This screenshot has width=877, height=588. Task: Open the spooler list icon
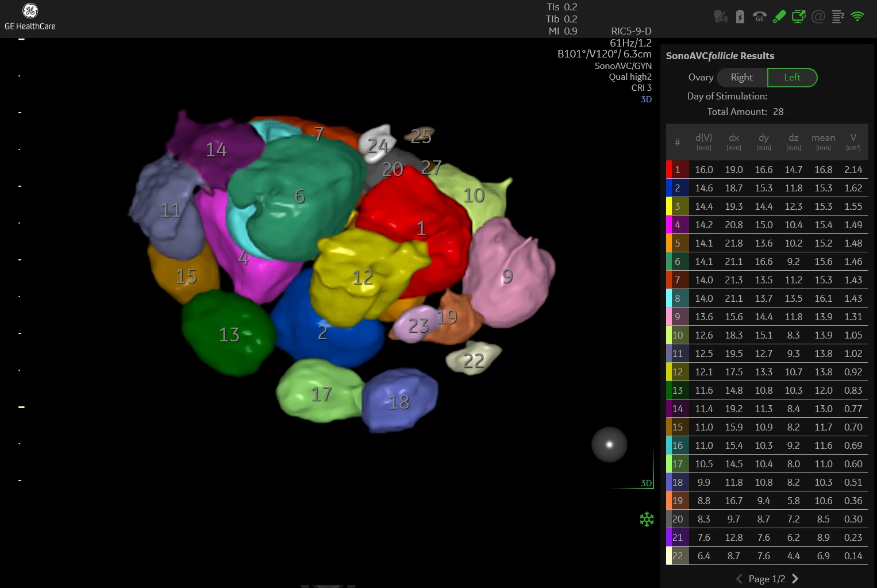point(838,17)
